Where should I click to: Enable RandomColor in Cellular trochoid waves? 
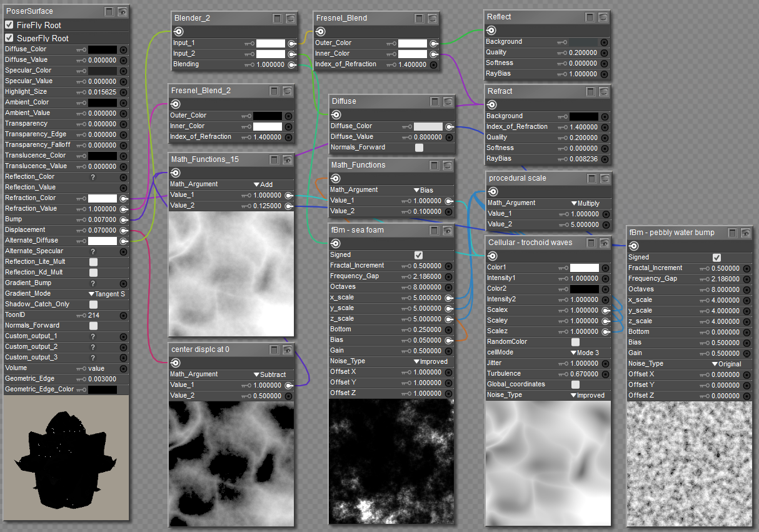[x=575, y=342]
